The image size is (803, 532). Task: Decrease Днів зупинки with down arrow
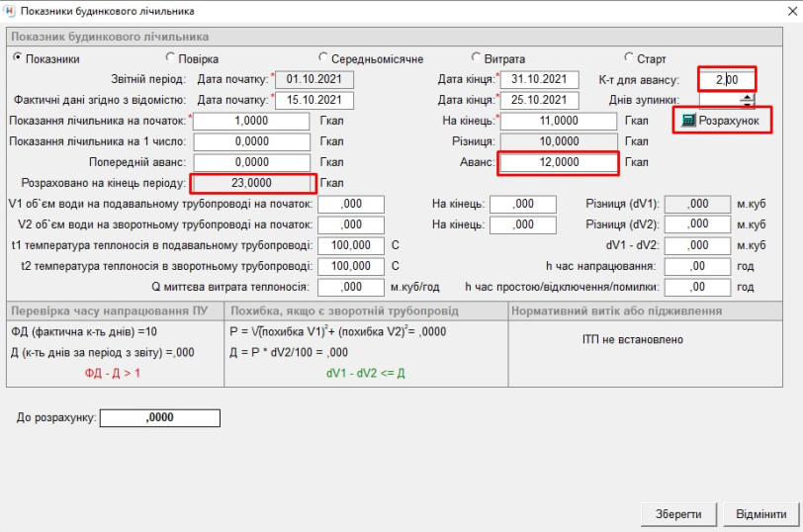coord(747,104)
